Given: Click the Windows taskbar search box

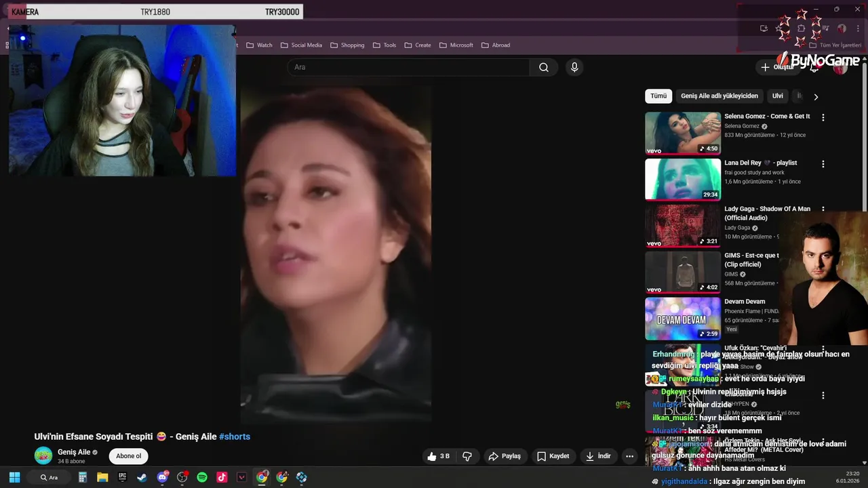Looking at the screenshot, I should tap(50, 477).
